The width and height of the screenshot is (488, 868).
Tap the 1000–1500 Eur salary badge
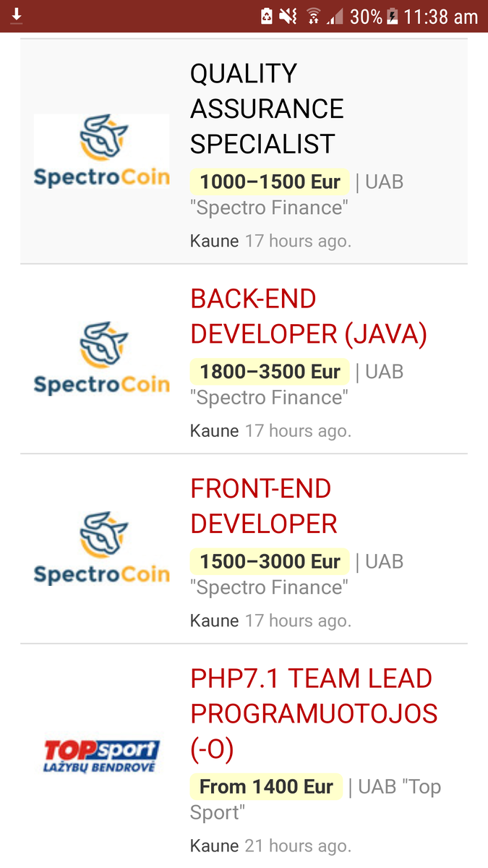(x=270, y=182)
